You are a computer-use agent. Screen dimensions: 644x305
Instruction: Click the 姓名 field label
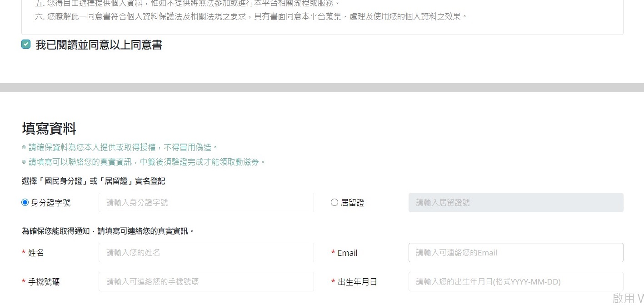36,253
